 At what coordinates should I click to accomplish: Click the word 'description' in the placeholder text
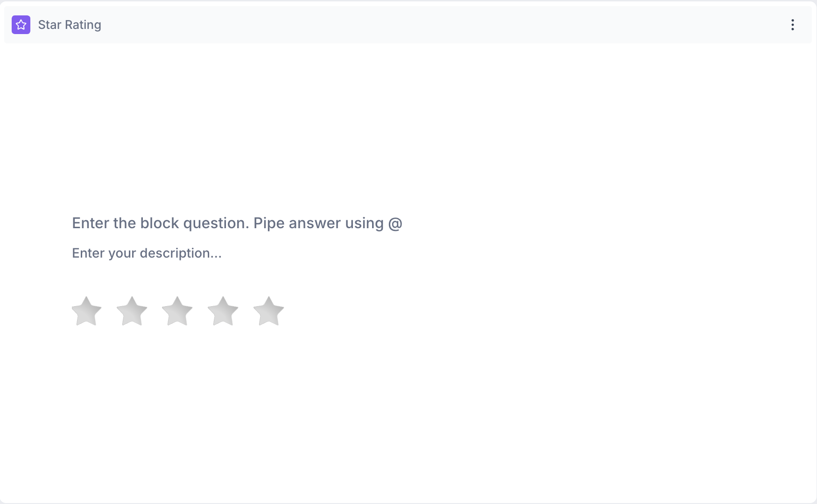[x=175, y=253]
